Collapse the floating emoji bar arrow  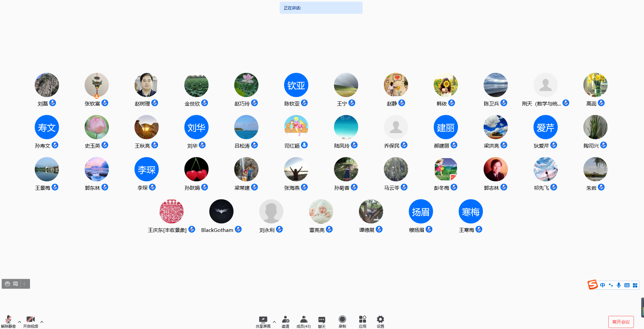click(25, 284)
